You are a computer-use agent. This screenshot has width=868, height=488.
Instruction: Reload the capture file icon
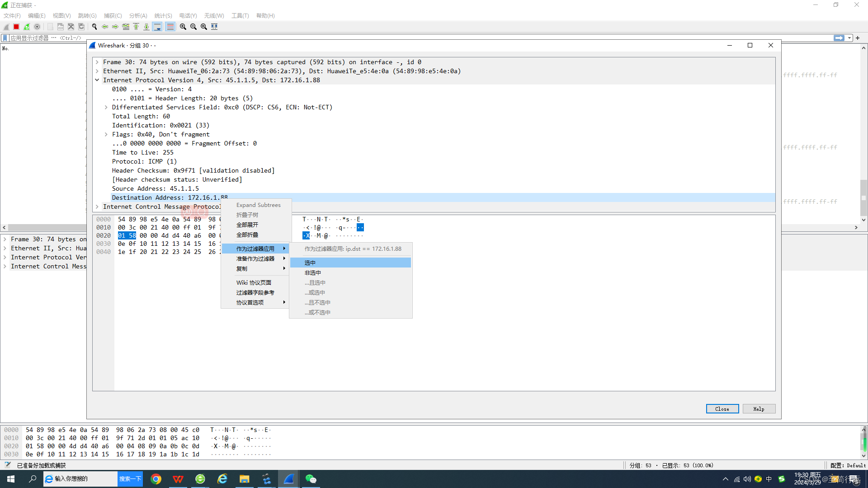[81, 27]
